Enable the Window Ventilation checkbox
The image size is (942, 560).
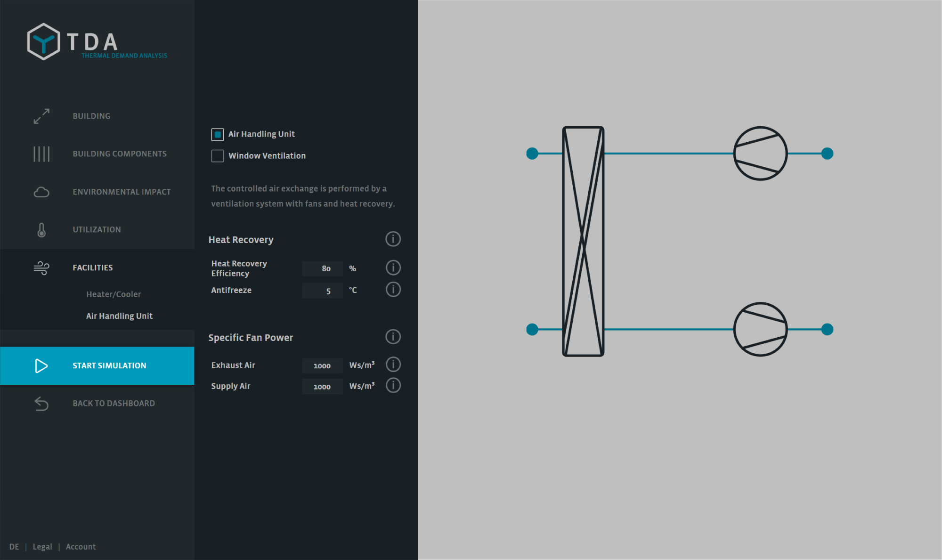coord(218,156)
